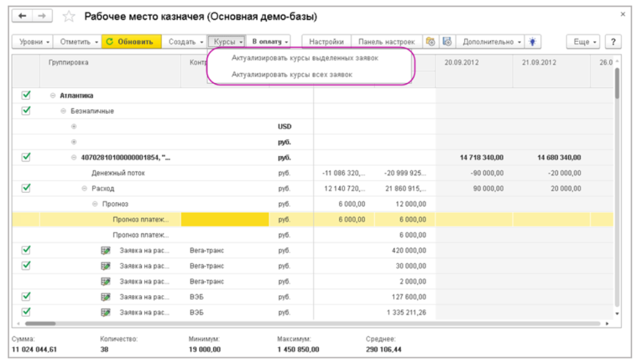636x364 pixels.
Task: Open the Отметить dropdown
Action: coord(78,42)
